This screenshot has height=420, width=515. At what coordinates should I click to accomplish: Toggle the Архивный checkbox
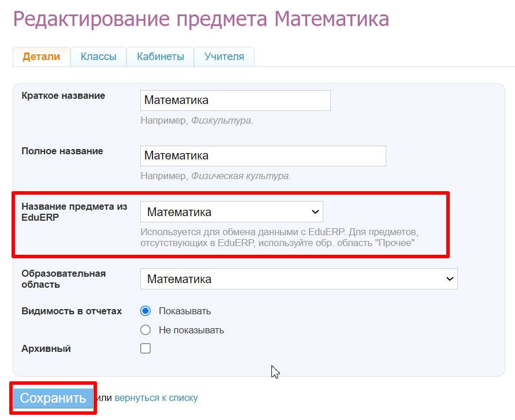pyautogui.click(x=145, y=348)
